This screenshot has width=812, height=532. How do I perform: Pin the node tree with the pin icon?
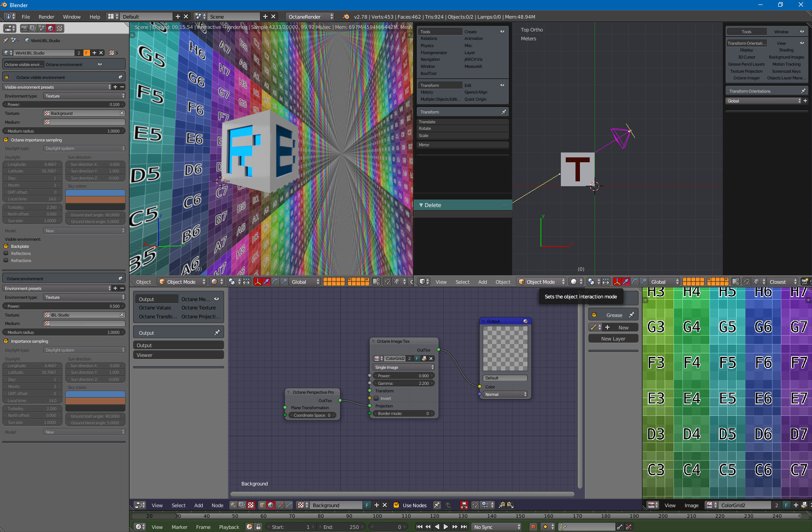(x=437, y=505)
